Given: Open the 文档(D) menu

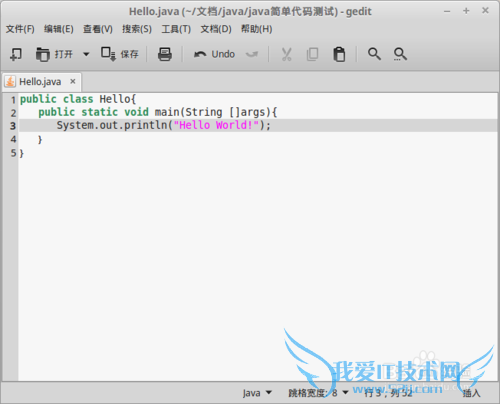Looking at the screenshot, I should (x=216, y=29).
